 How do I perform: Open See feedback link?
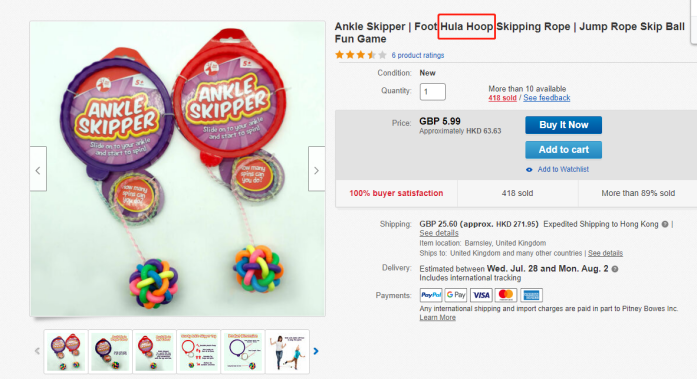547,98
